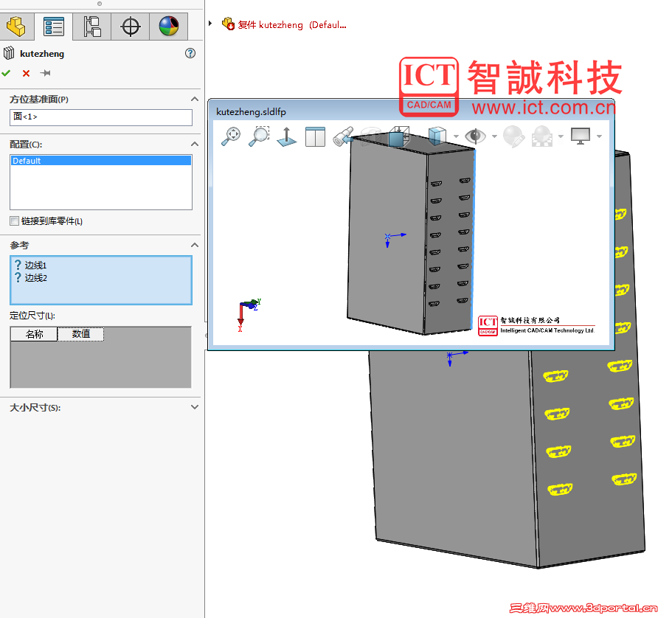Open the Apply Scene dropdown arrow
This screenshot has height=618, width=672.
click(561, 136)
